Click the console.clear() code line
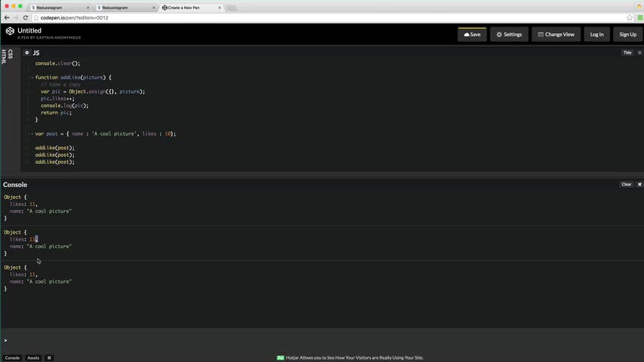This screenshot has width=644, height=362. pos(57,63)
